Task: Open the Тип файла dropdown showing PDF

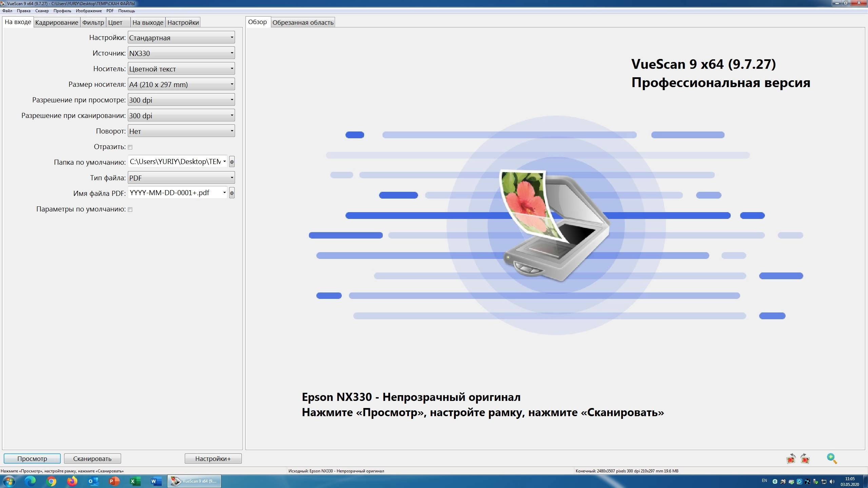Action: pyautogui.click(x=181, y=178)
